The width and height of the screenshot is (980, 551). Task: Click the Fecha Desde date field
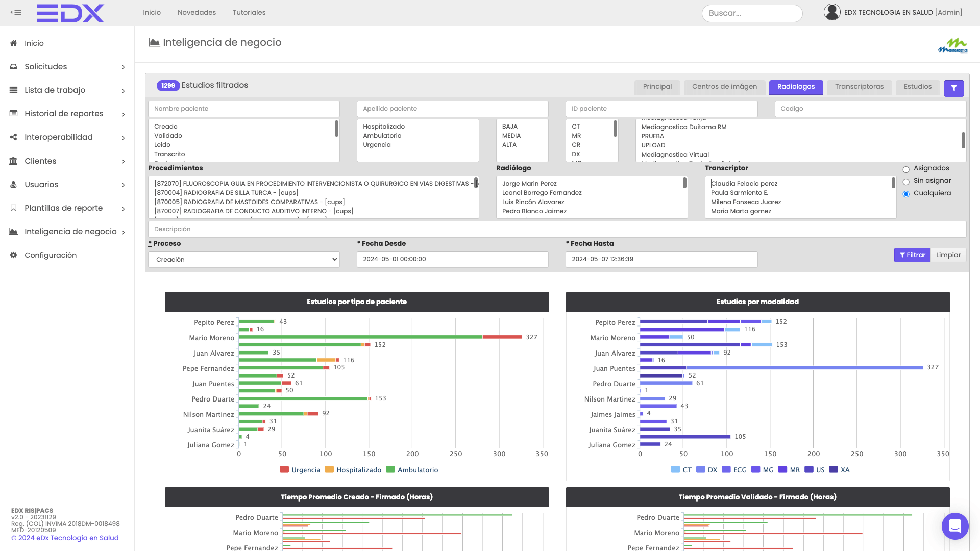[453, 259]
